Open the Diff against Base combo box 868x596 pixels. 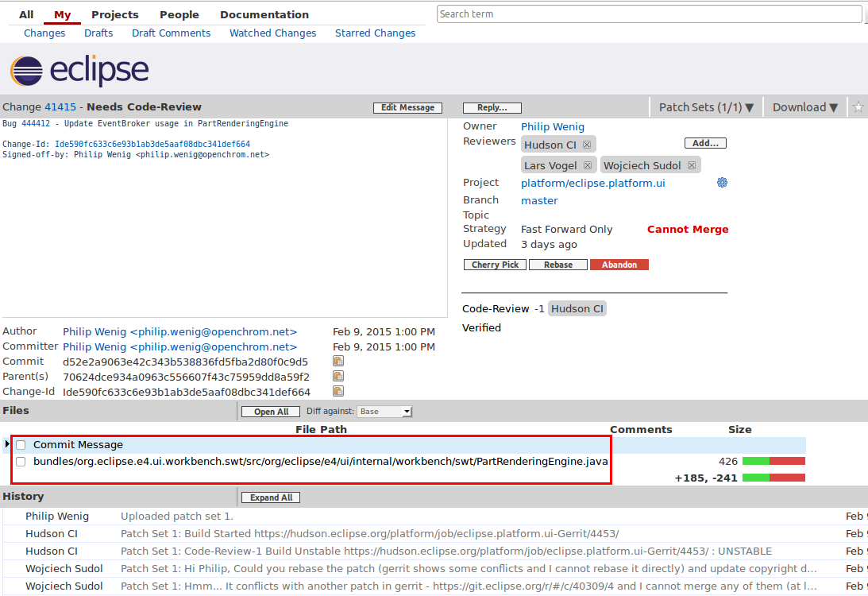coord(384,412)
